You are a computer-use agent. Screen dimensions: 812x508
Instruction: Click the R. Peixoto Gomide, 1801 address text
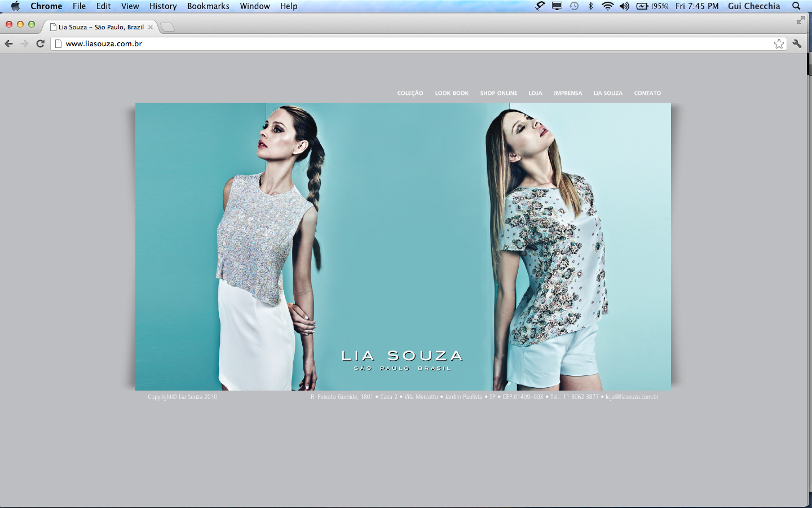pos(342,397)
